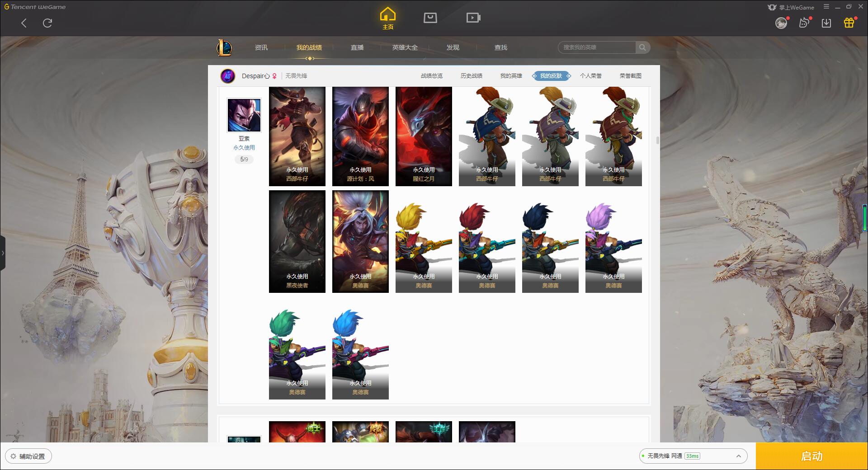
Task: Open the 发现 tab
Action: (x=453, y=47)
